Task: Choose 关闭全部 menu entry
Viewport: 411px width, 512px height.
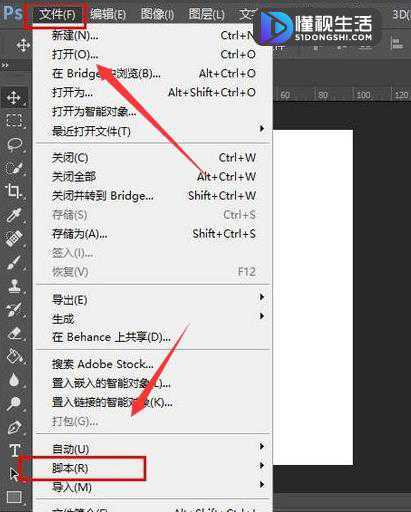Action: coord(153,177)
